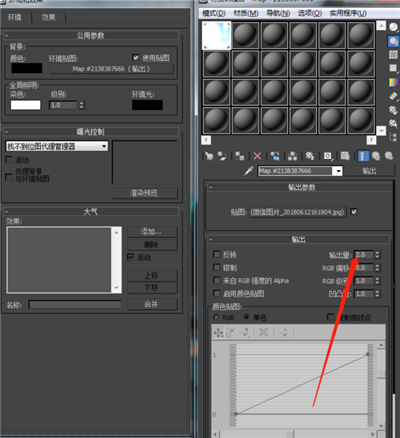Select Move curve point tool
This screenshot has width=400, height=438.
click(x=218, y=332)
